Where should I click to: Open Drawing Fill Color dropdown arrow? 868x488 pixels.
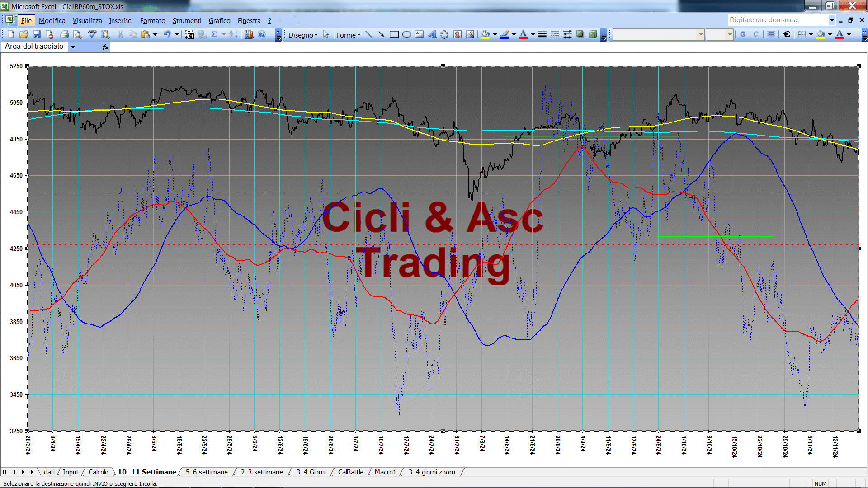point(495,34)
